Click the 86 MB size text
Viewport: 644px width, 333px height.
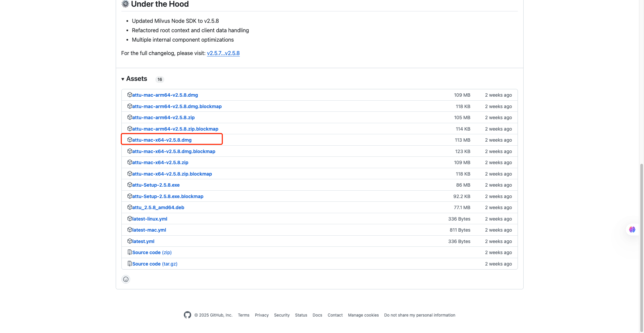pyautogui.click(x=463, y=185)
